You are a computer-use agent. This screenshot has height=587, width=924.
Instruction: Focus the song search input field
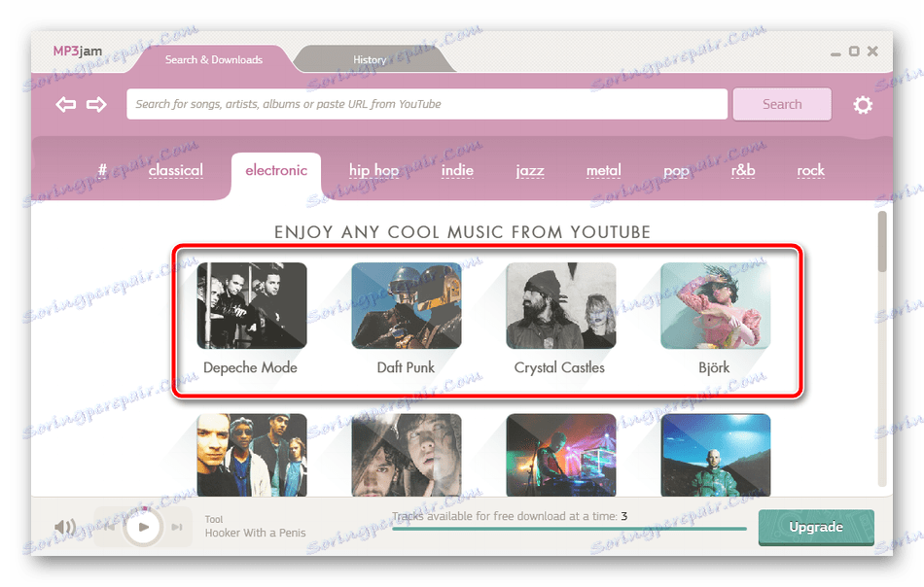tap(427, 104)
